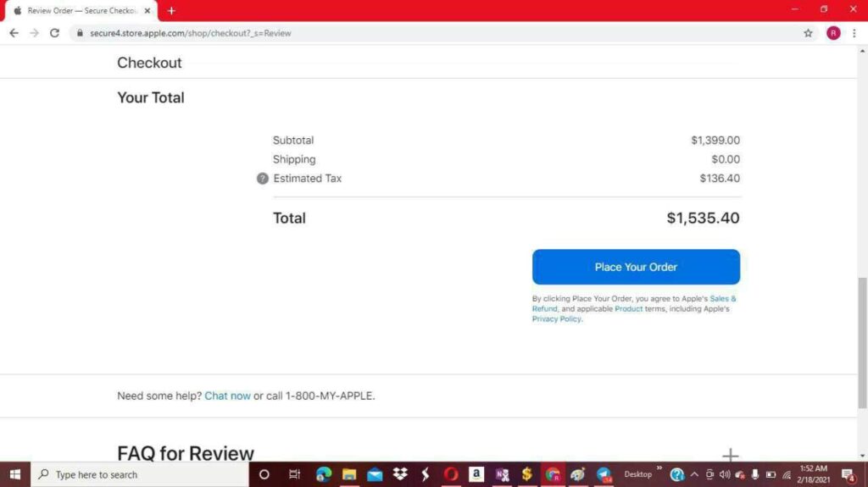Click the Place Your Order button
Screen dimensions: 868x487
636,267
